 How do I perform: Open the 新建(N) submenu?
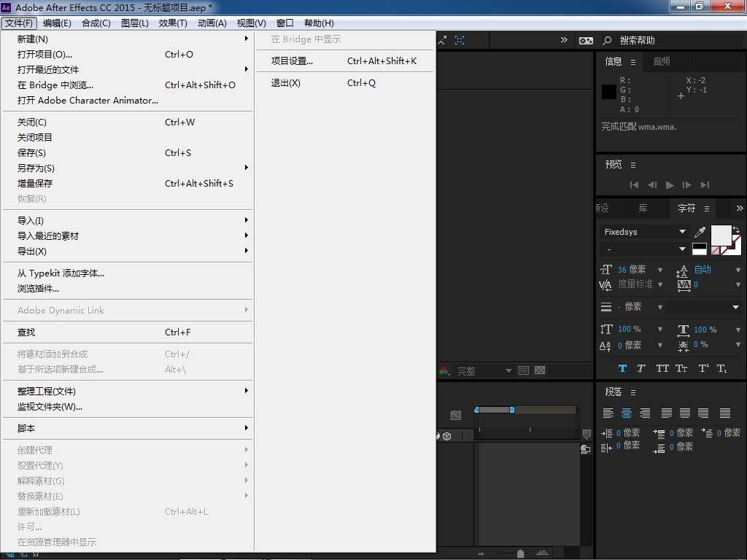pos(128,39)
